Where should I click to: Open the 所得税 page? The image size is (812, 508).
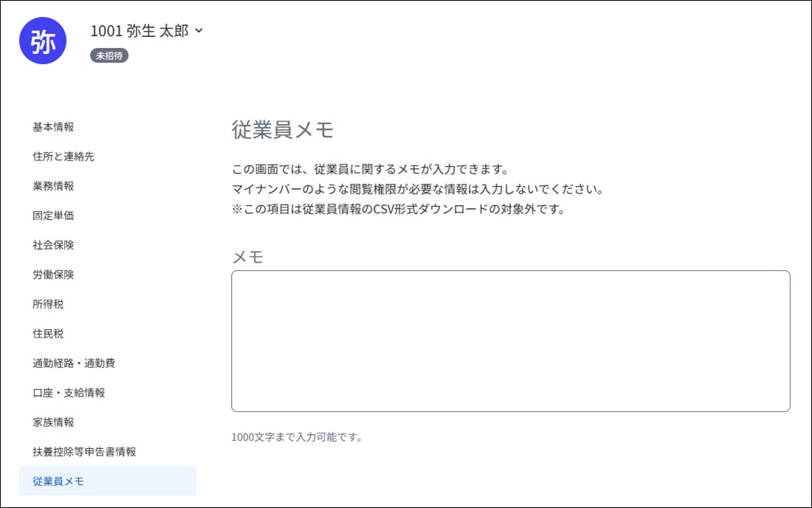(x=48, y=304)
